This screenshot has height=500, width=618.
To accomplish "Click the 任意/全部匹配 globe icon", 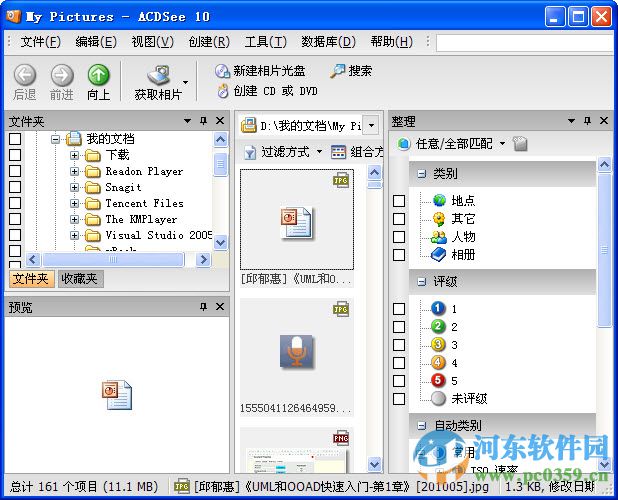I will 404,144.
